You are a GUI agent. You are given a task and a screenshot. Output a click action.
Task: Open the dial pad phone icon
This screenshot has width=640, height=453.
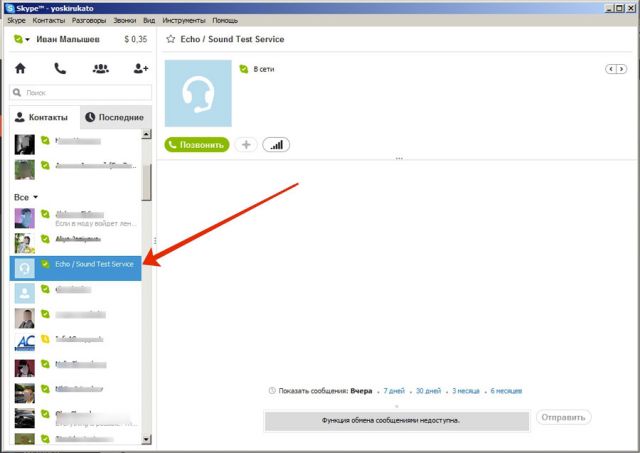click(x=60, y=68)
